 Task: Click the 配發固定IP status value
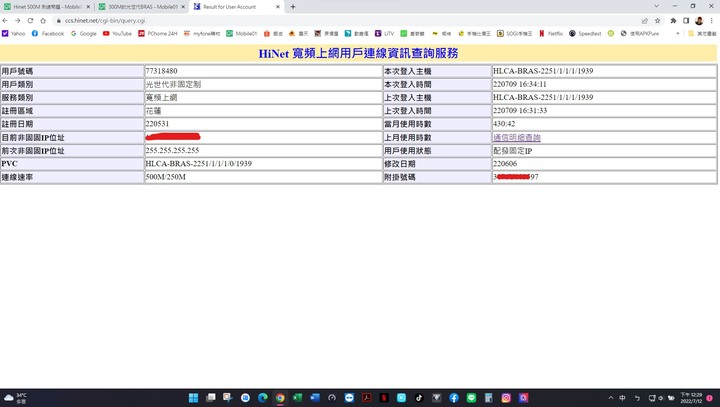(512, 151)
